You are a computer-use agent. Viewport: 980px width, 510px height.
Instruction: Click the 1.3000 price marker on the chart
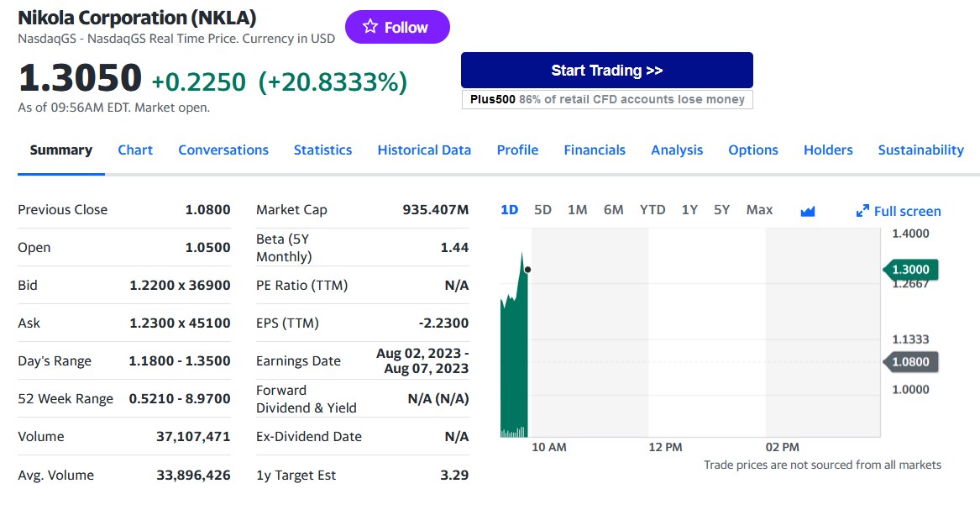pos(912,270)
